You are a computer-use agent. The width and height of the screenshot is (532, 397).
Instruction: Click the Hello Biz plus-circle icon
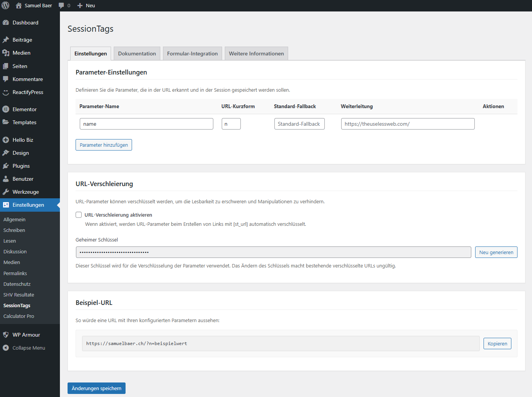[6, 140]
